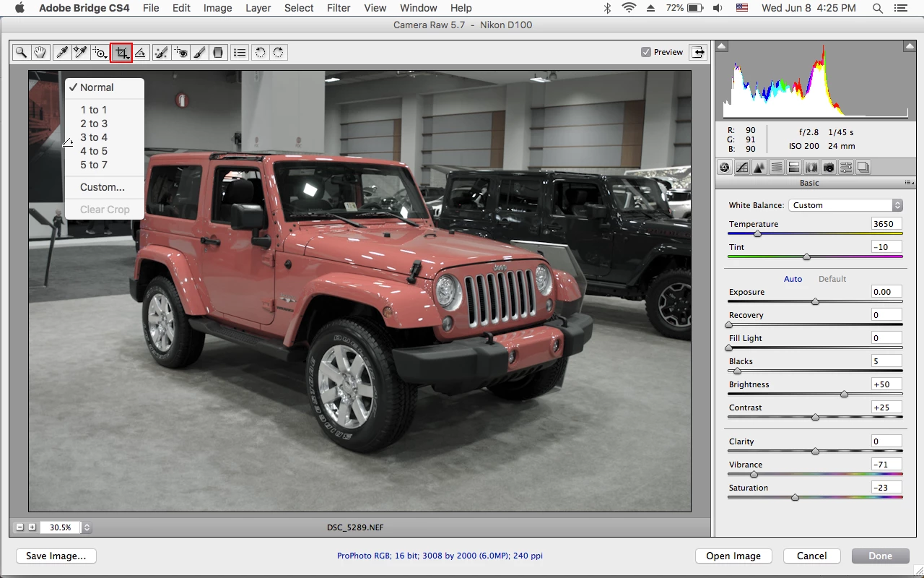Click the Temperature slider handle
Image resolution: width=924 pixels, height=578 pixels.
[757, 233]
